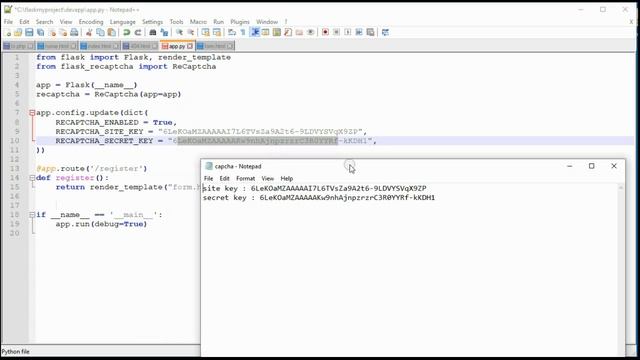Viewport: 640px width, 360px height.
Task: Toggle word wrap toolbar icon
Action: [x=232, y=32]
